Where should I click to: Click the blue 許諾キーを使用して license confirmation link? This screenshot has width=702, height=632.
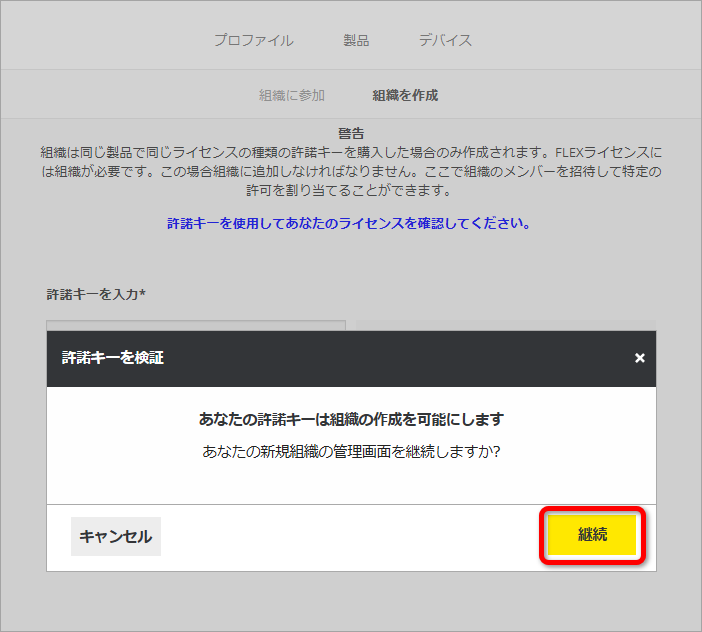click(x=349, y=223)
